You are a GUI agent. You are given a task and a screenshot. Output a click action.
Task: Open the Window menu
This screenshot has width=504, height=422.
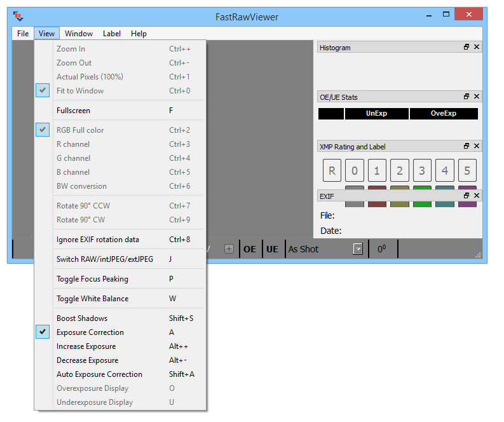click(79, 34)
